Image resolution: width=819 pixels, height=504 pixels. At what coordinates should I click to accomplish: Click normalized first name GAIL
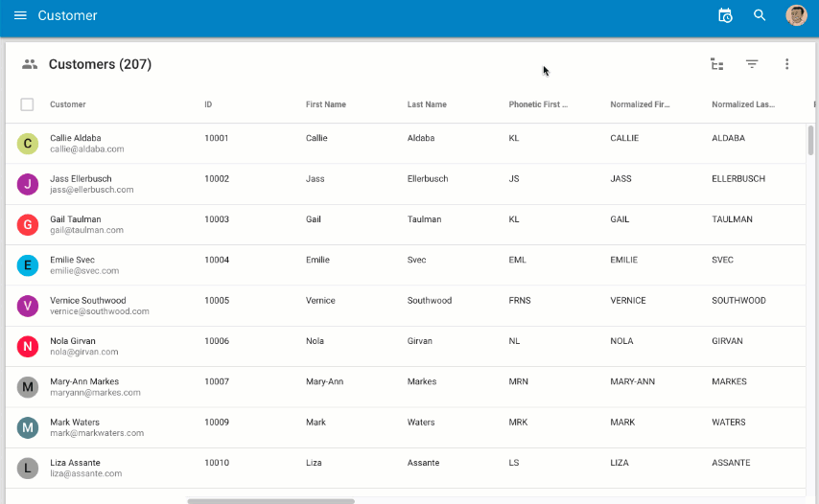tap(620, 219)
